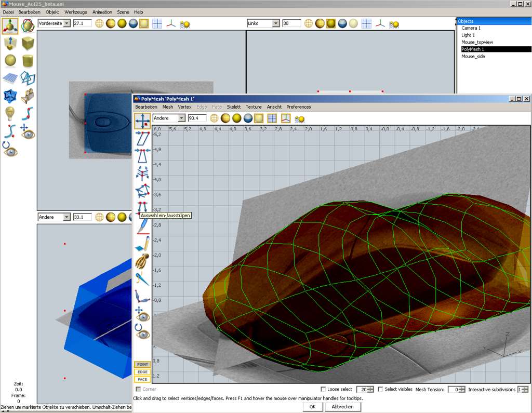
Task: Select Mouse_side in Objects list
Action: click(x=473, y=56)
